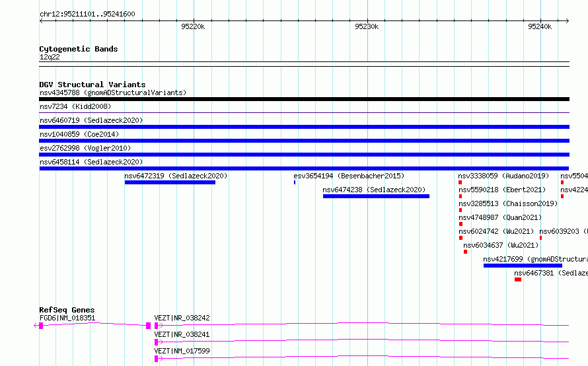Click the leftmost FGD6 magenta exon block
588x366 pixels.
pos(41,326)
